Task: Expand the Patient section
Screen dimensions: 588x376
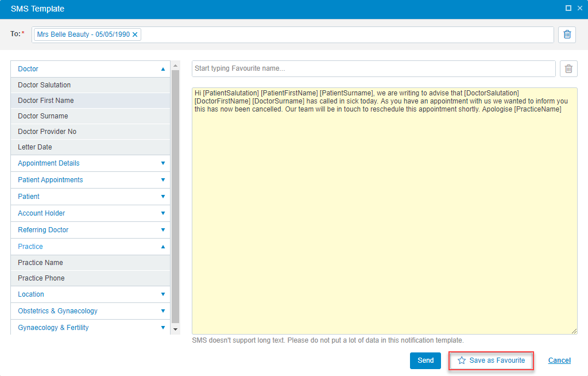Action: pyautogui.click(x=90, y=197)
